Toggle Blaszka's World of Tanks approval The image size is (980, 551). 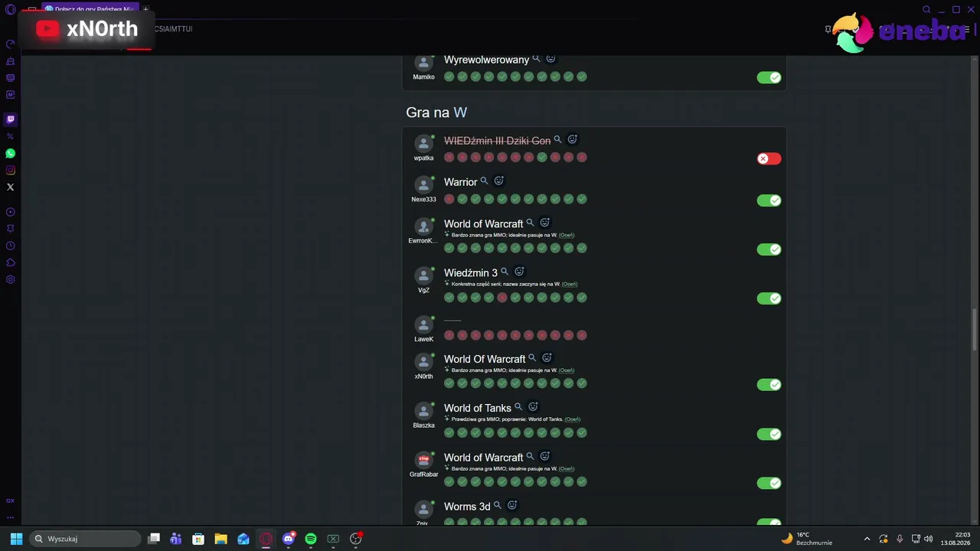point(769,434)
